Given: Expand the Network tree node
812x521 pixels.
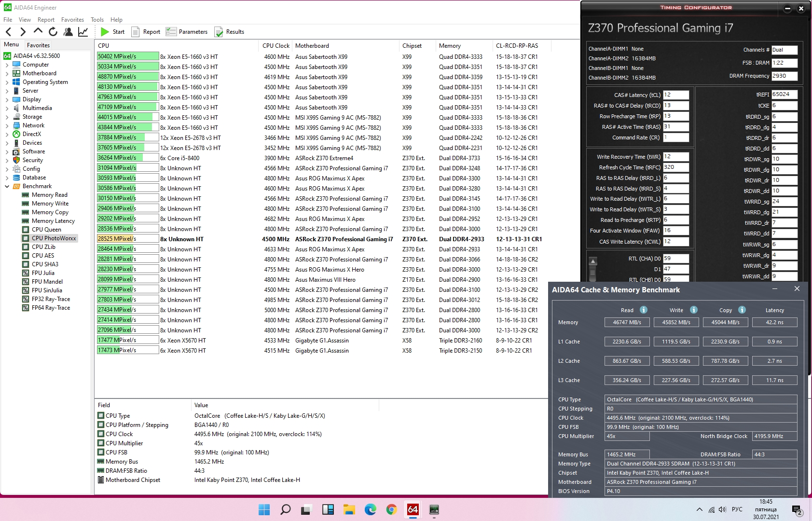Looking at the screenshot, I should 7,125.
